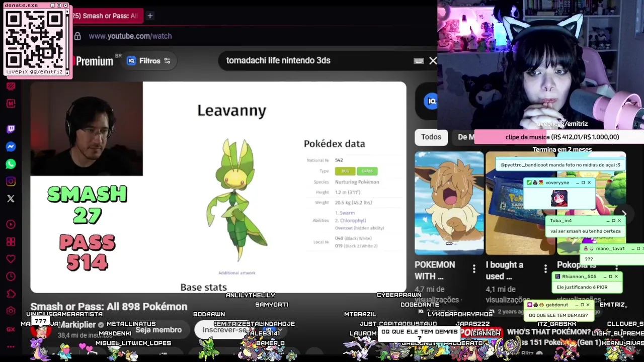The width and height of the screenshot is (644, 362).
Task: Click the 'Termina em 2 meses' text
Action: pos(562,149)
